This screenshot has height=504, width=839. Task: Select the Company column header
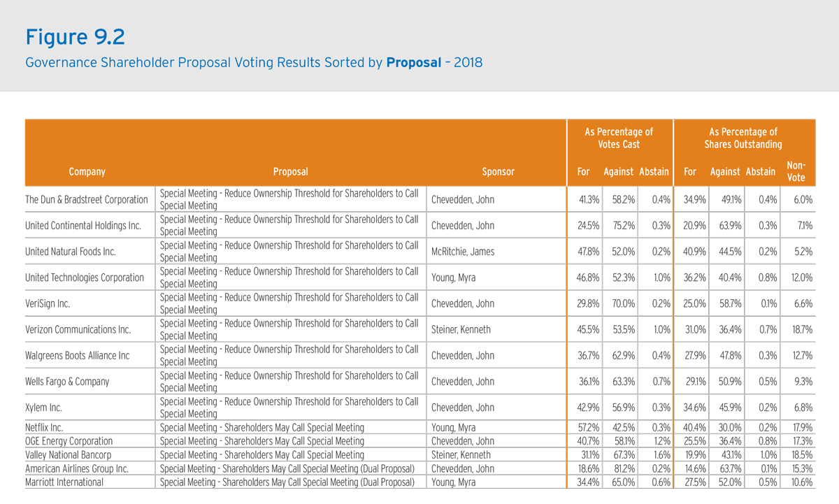tap(87, 172)
